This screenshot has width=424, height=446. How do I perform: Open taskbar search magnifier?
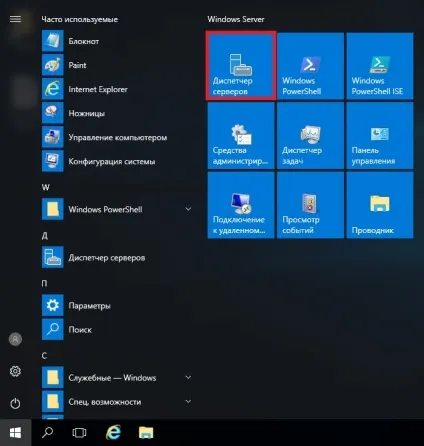click(47, 433)
